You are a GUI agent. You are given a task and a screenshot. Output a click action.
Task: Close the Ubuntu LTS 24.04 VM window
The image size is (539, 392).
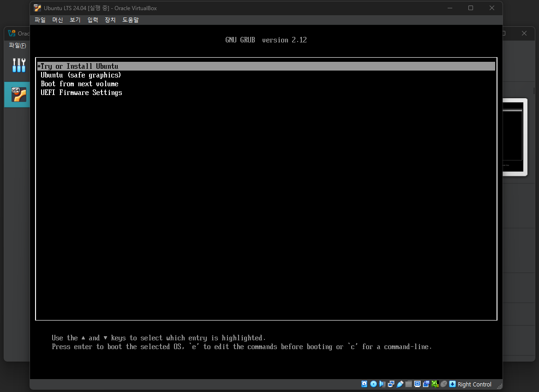pyautogui.click(x=492, y=8)
